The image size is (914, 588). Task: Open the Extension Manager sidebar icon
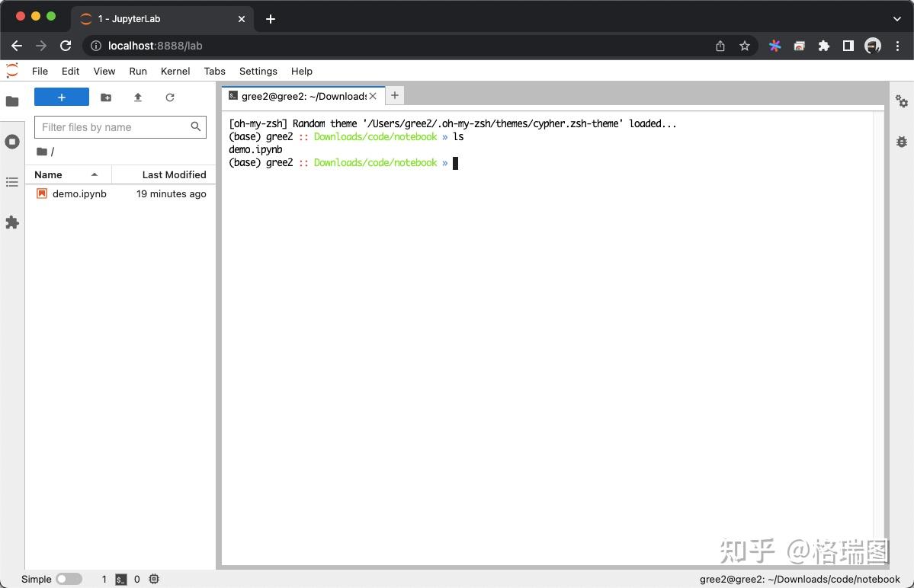pyautogui.click(x=12, y=222)
